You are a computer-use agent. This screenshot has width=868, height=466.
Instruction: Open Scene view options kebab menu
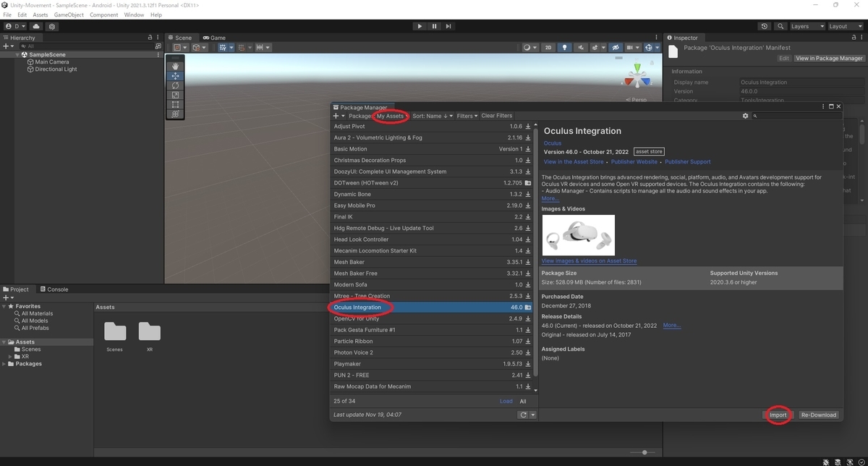point(657,38)
